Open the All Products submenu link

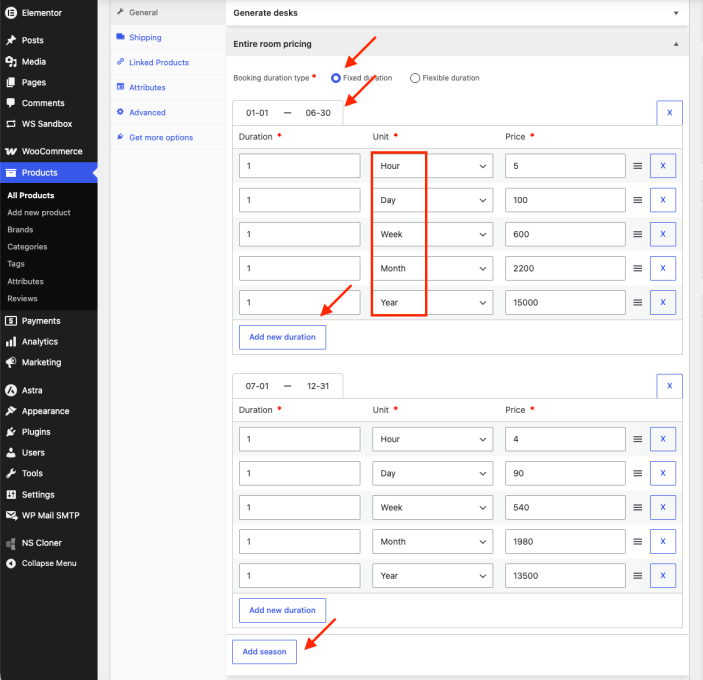(30, 195)
